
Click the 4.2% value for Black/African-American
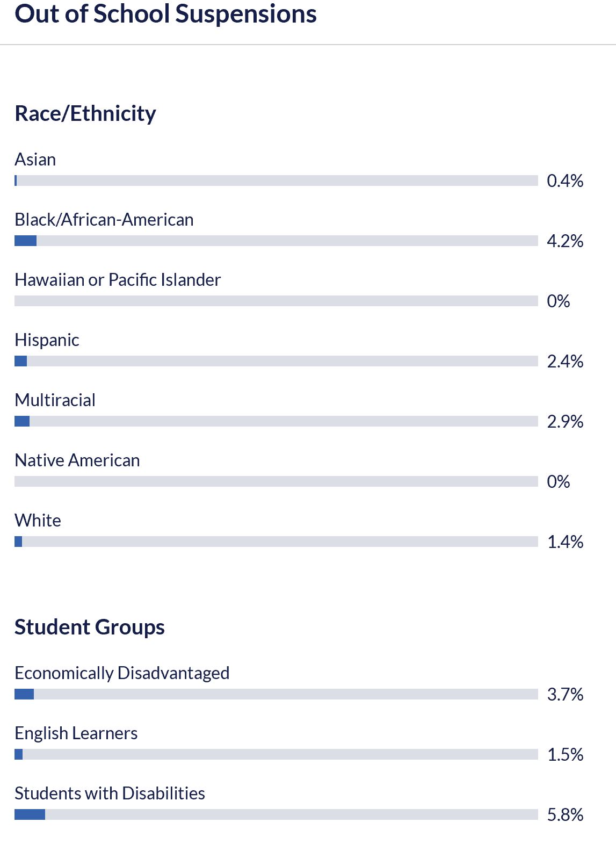pos(565,241)
